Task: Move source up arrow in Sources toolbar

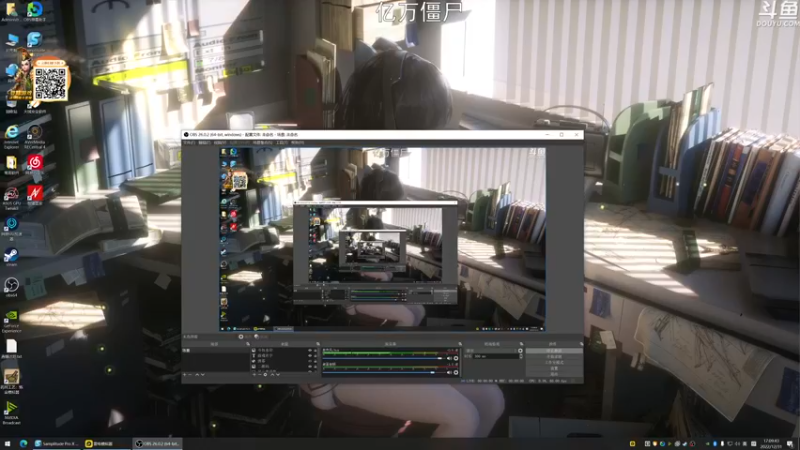Action: click(x=272, y=374)
